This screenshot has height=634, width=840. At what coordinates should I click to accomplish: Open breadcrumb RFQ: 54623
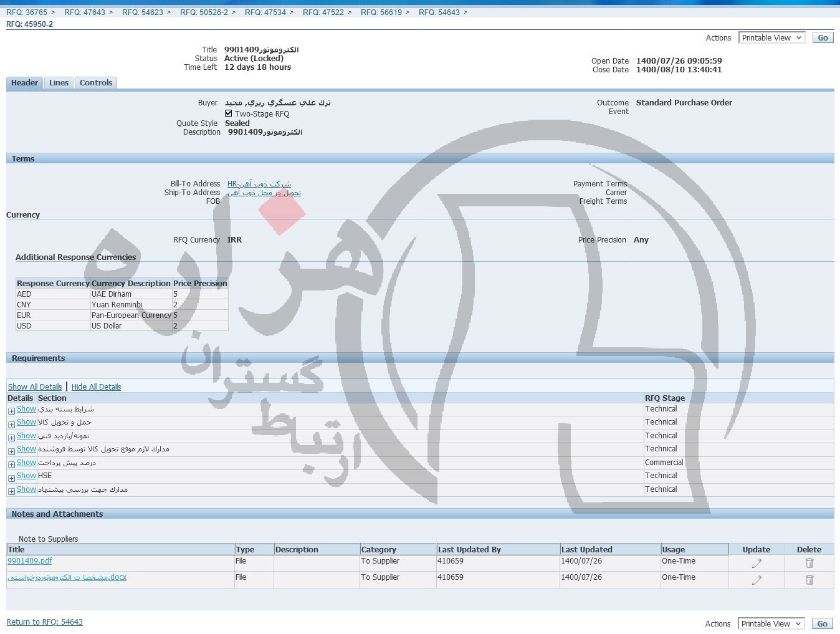[x=143, y=12]
